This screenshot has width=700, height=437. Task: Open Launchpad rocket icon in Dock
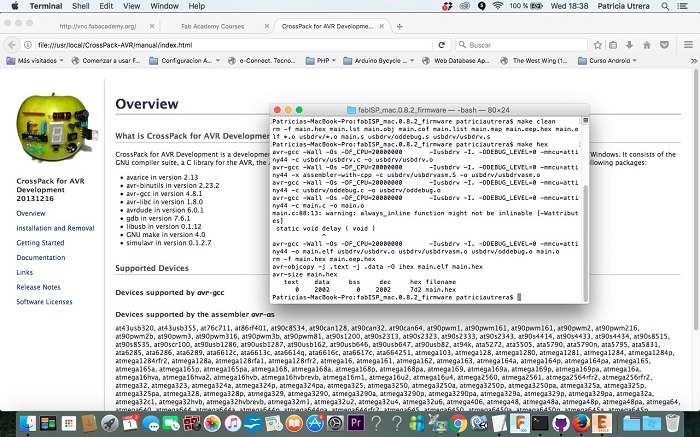click(110, 422)
